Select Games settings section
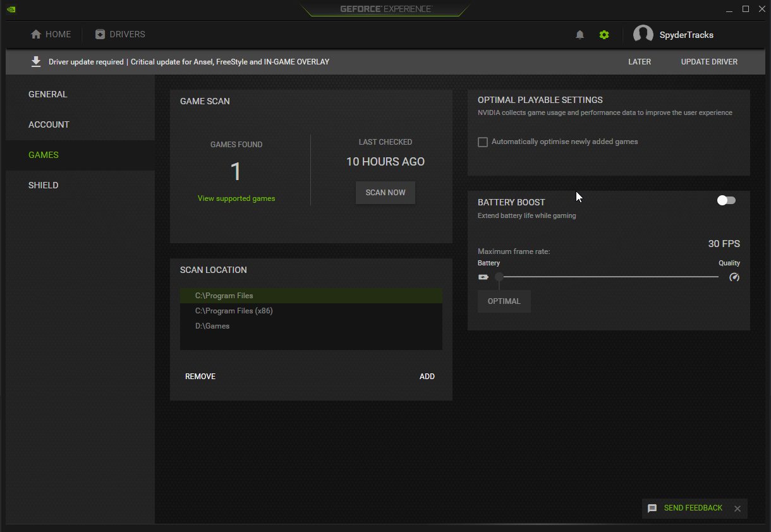 80,155
